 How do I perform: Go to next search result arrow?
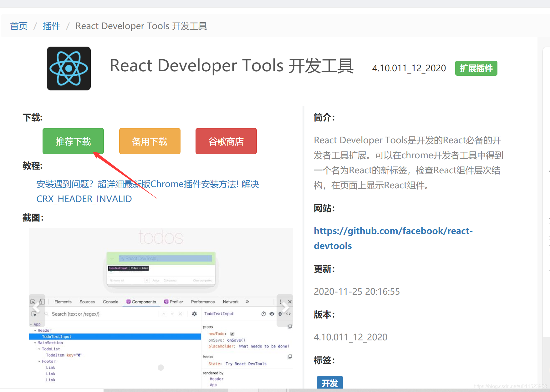172,314
